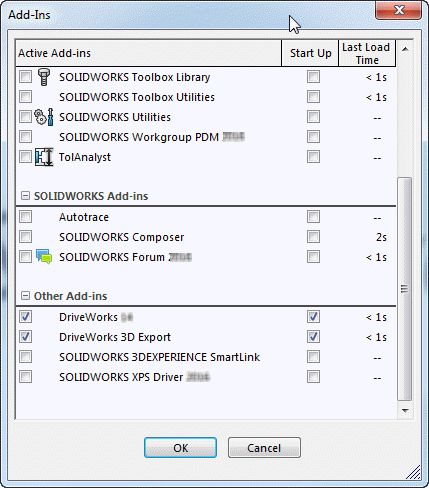
Task: Click the Active Add-ins column header
Action: pos(148,53)
